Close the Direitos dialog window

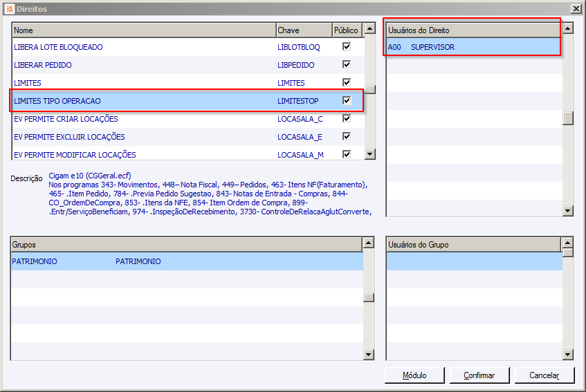[576, 8]
